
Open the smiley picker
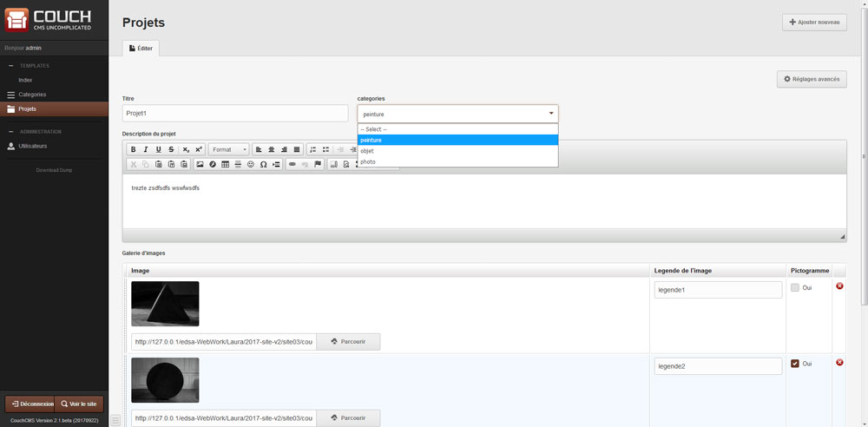(x=251, y=164)
